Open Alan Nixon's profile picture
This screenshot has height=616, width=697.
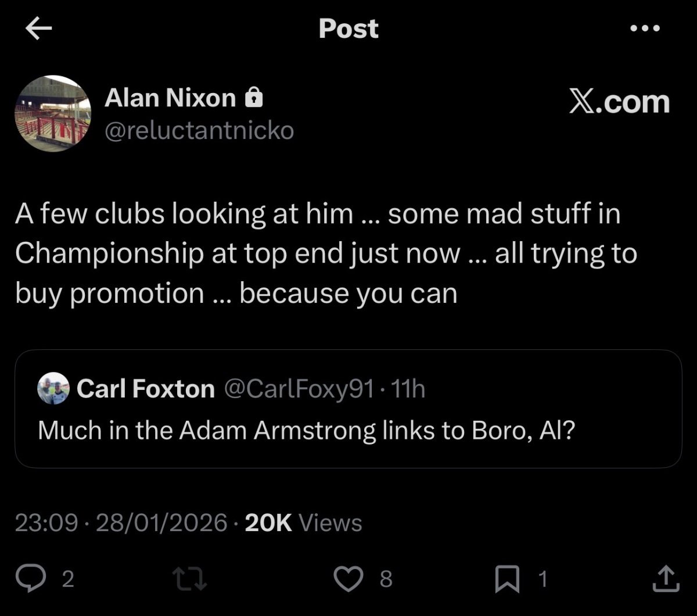click(53, 113)
